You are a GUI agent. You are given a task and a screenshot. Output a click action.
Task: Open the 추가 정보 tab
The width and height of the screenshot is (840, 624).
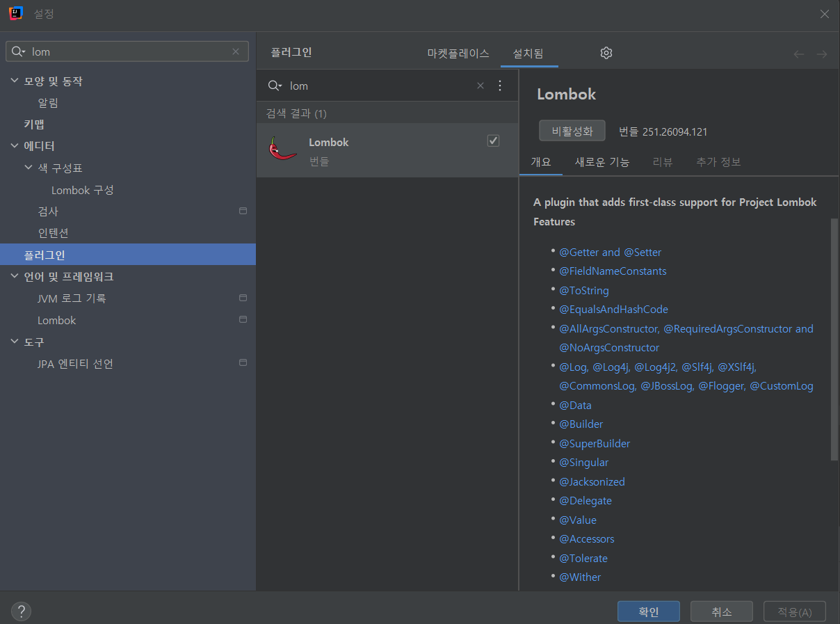click(718, 162)
